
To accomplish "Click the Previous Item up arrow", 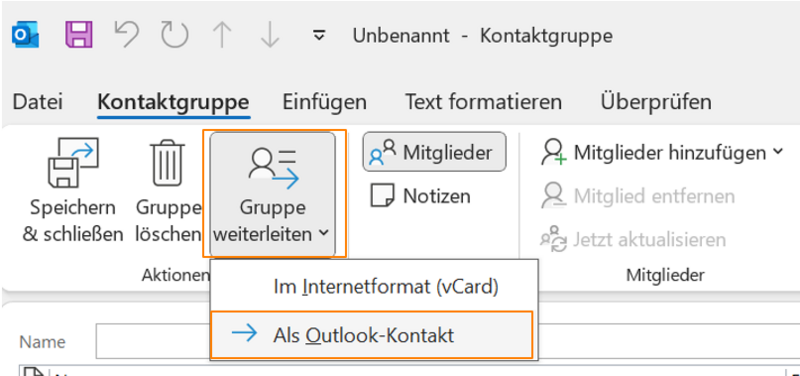I will [x=222, y=35].
